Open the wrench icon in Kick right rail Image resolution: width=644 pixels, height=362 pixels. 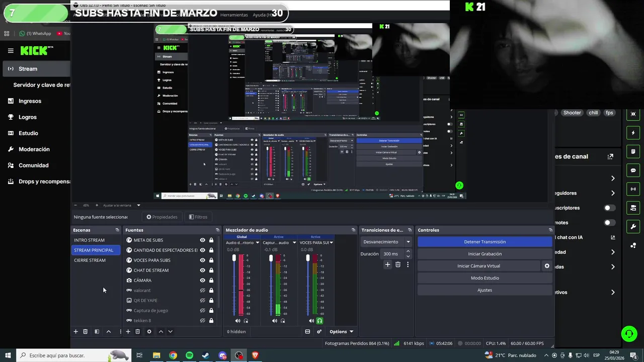point(633,226)
